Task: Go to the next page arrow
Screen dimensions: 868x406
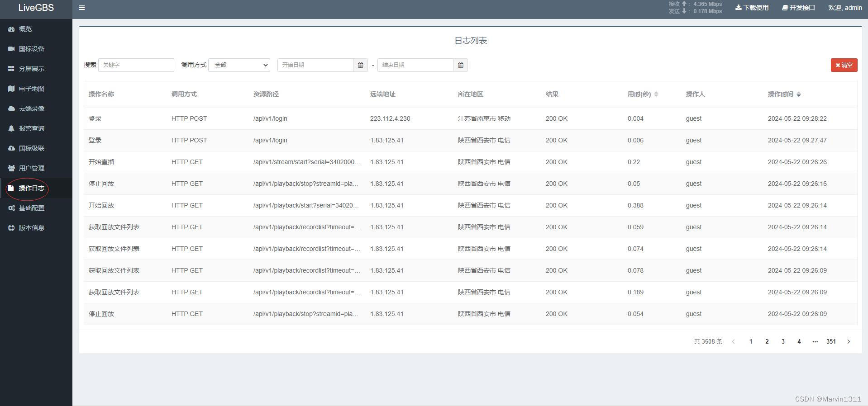Action: pyautogui.click(x=849, y=341)
